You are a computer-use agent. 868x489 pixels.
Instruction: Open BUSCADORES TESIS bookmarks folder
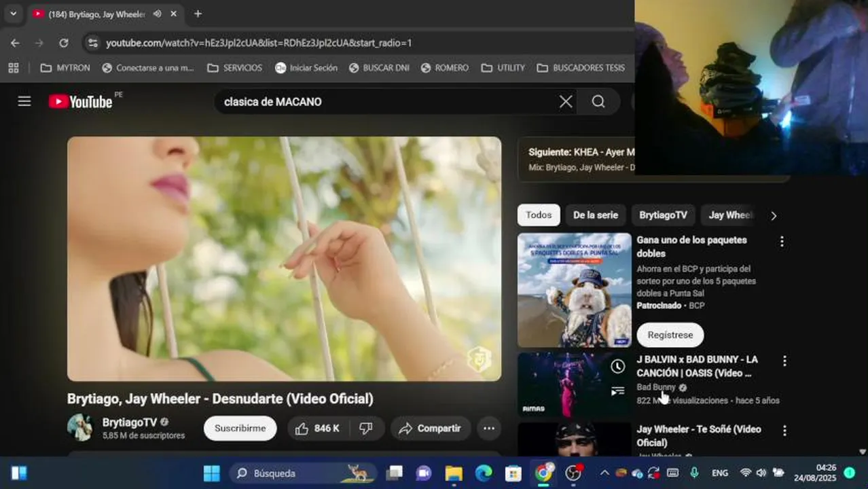[x=581, y=68]
